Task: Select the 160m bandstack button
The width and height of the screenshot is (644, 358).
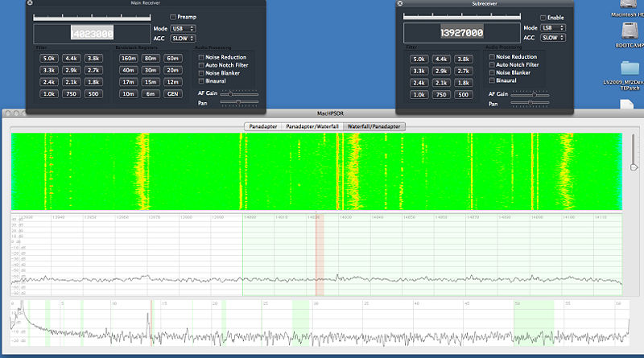Action: coord(128,58)
